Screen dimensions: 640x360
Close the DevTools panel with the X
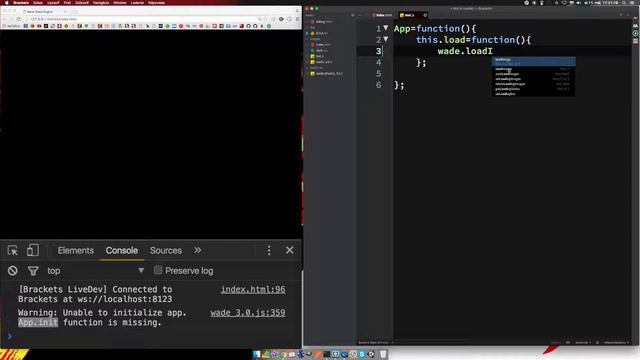click(289, 250)
